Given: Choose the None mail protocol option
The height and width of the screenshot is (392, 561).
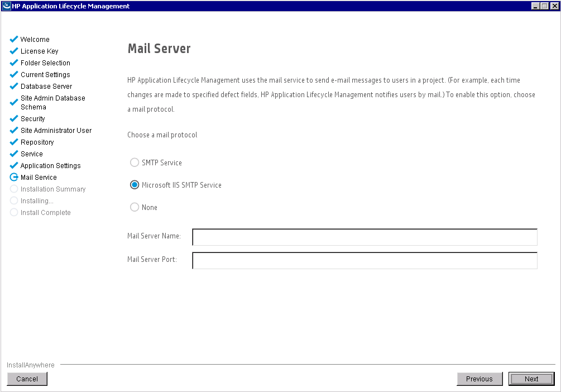Looking at the screenshot, I should [135, 207].
